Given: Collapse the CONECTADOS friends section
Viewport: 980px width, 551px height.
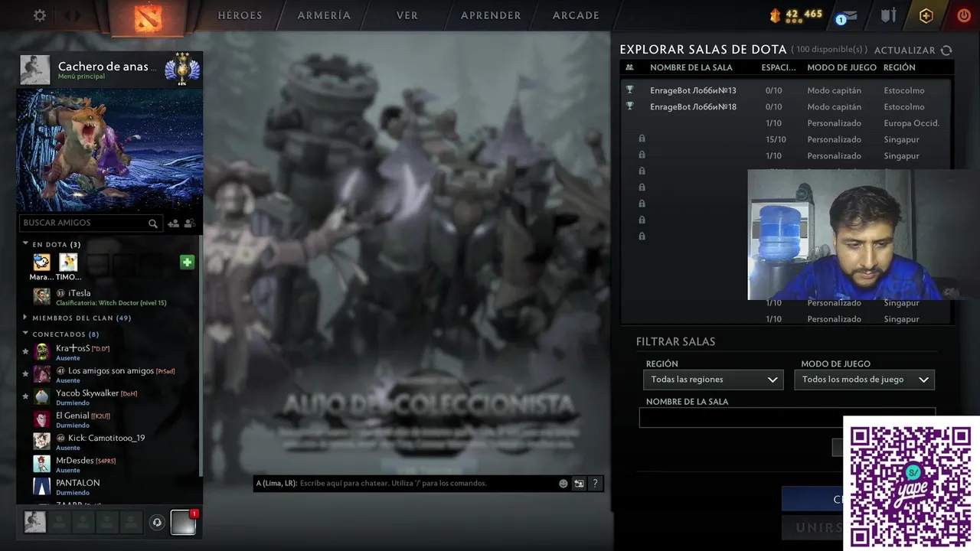Looking at the screenshot, I should (x=25, y=334).
